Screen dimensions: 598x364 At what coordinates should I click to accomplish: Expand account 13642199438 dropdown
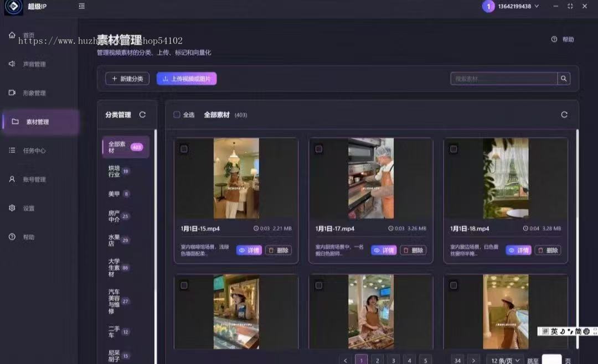click(518, 7)
